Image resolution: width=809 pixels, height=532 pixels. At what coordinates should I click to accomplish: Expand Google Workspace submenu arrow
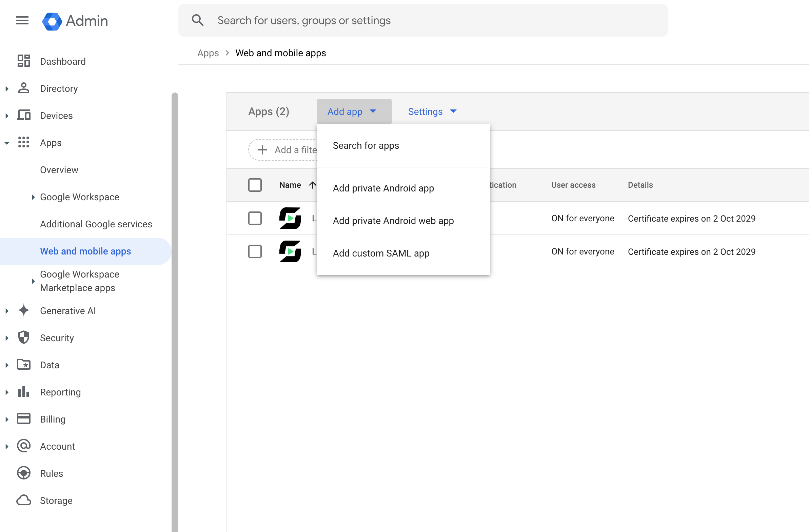click(33, 197)
